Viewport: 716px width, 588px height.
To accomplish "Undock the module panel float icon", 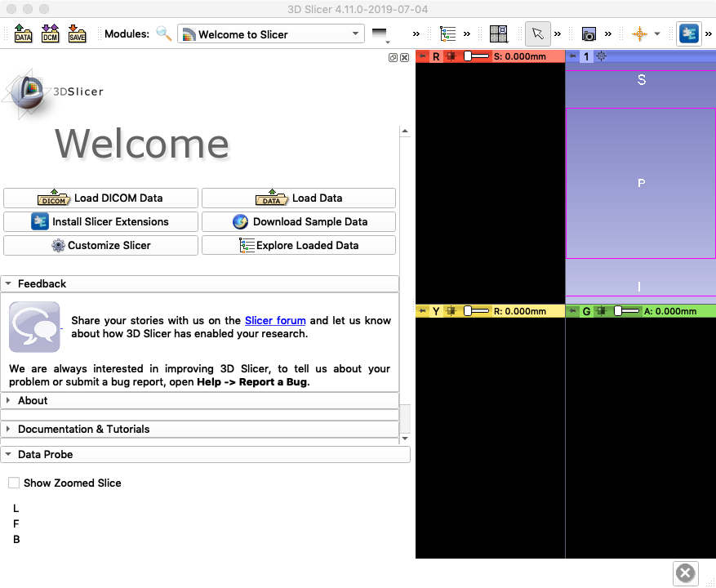I will pos(393,57).
